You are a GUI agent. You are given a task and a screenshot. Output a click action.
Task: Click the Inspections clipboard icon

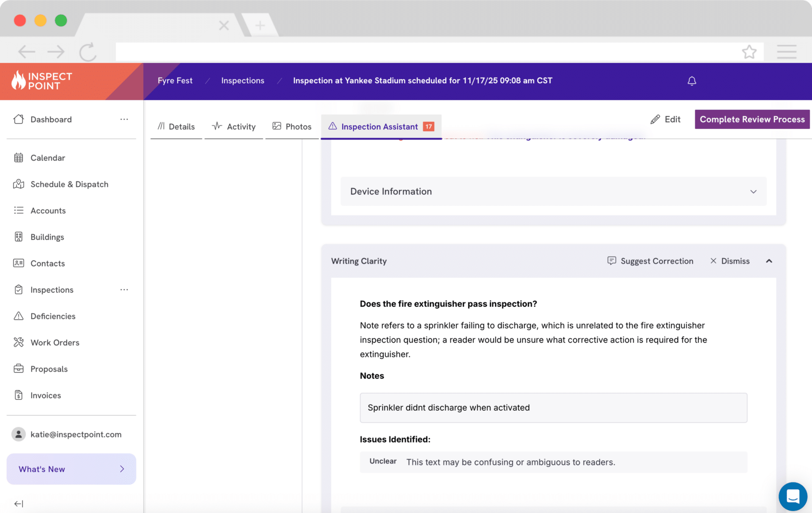(x=19, y=289)
